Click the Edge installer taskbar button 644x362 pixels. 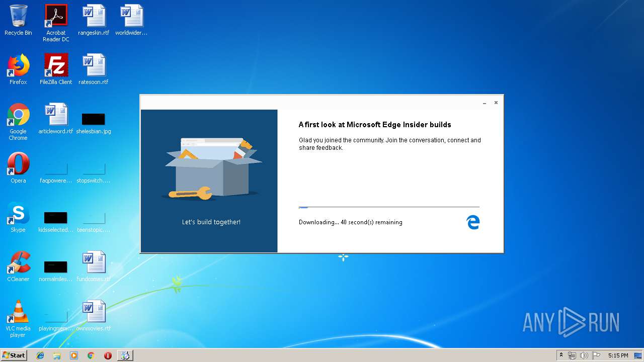(125, 355)
